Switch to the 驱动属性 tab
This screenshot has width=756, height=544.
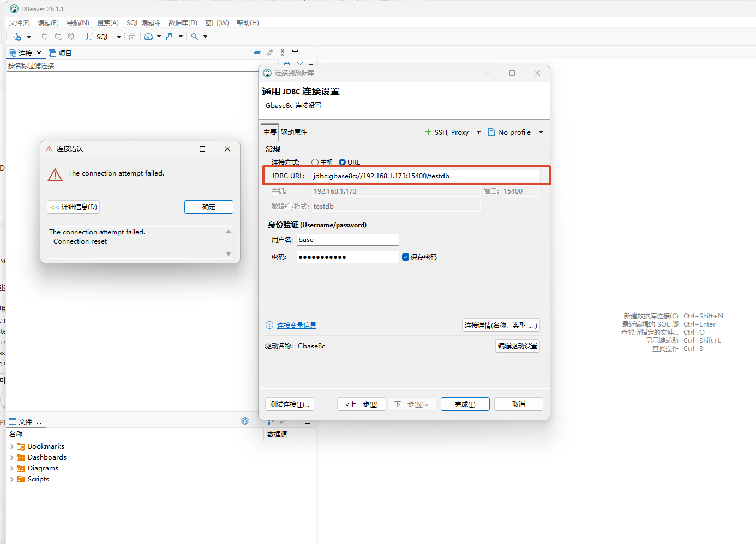[x=294, y=132]
